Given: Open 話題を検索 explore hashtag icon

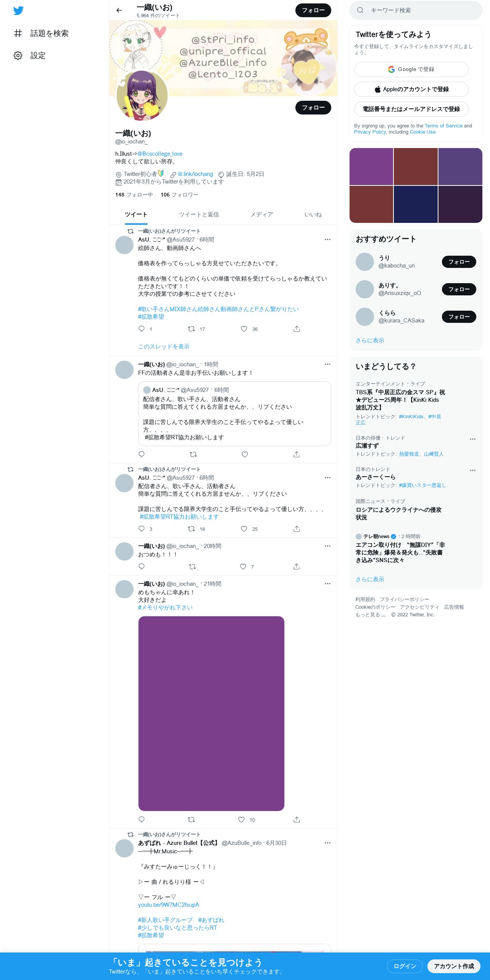Looking at the screenshot, I should tap(18, 33).
